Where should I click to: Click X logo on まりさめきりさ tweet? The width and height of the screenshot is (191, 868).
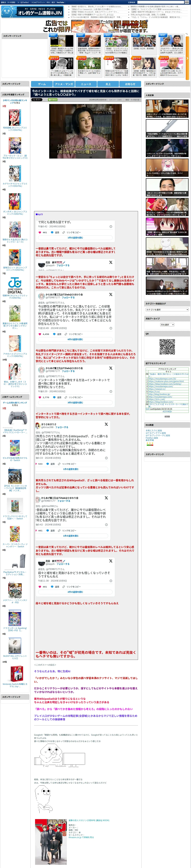106,424
